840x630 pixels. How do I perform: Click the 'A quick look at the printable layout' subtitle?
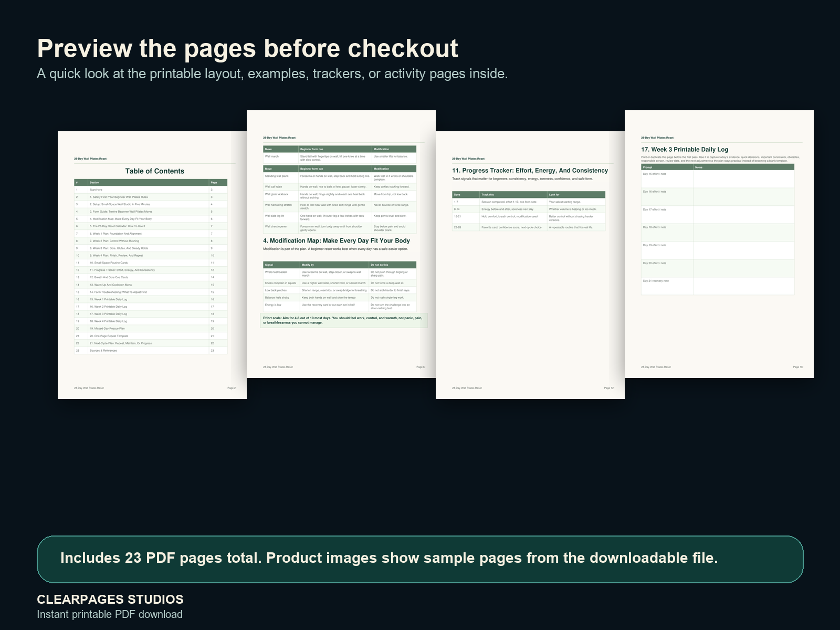point(272,73)
